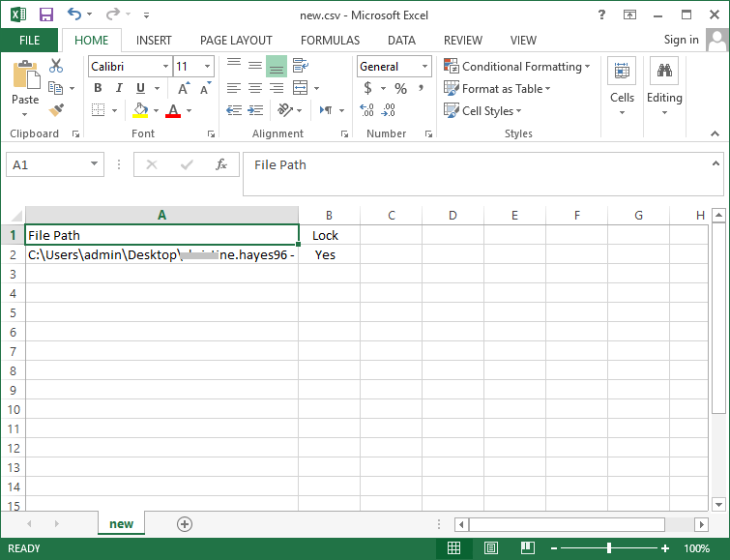
Task: Open the Cells group dropdown
Action: click(622, 87)
